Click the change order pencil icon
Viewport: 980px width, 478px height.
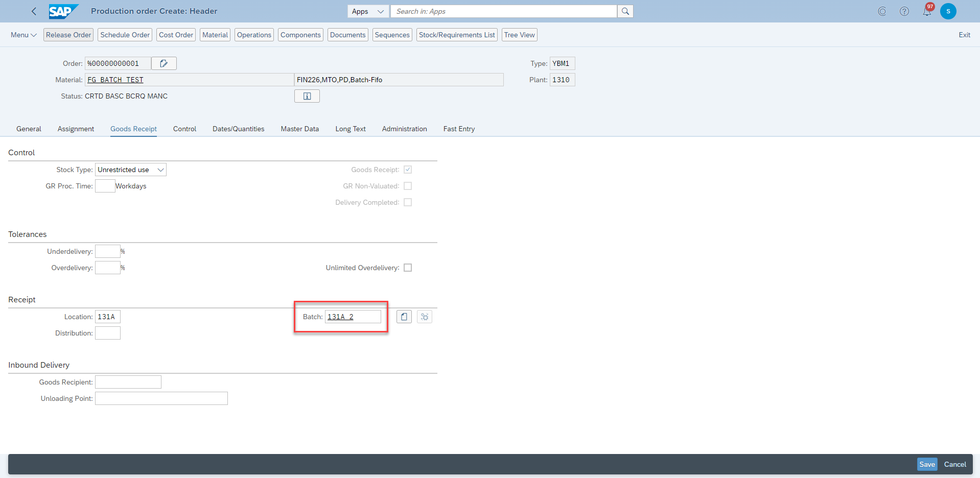click(x=164, y=63)
